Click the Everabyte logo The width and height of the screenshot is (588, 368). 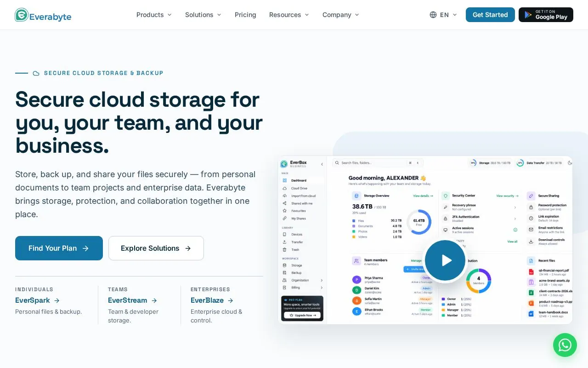(x=43, y=15)
